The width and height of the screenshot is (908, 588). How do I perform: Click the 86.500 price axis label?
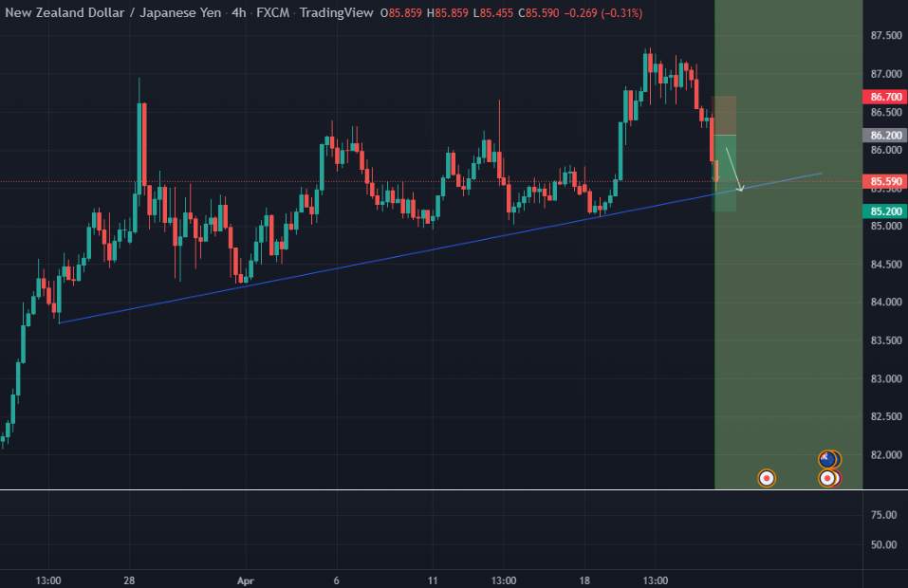click(886, 112)
